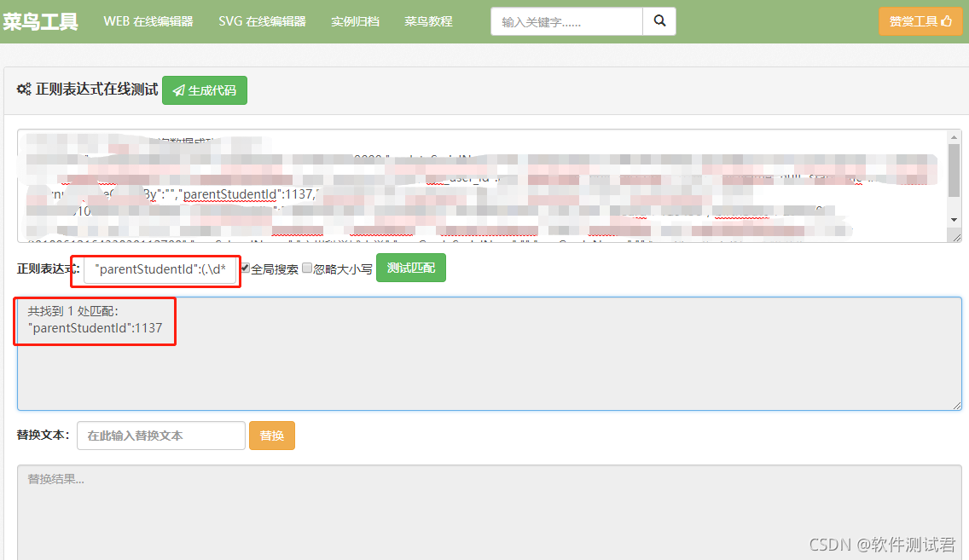The height and width of the screenshot is (560, 969).
Task: Click the "parentStudentId":1137 text in source
Action: 248,194
